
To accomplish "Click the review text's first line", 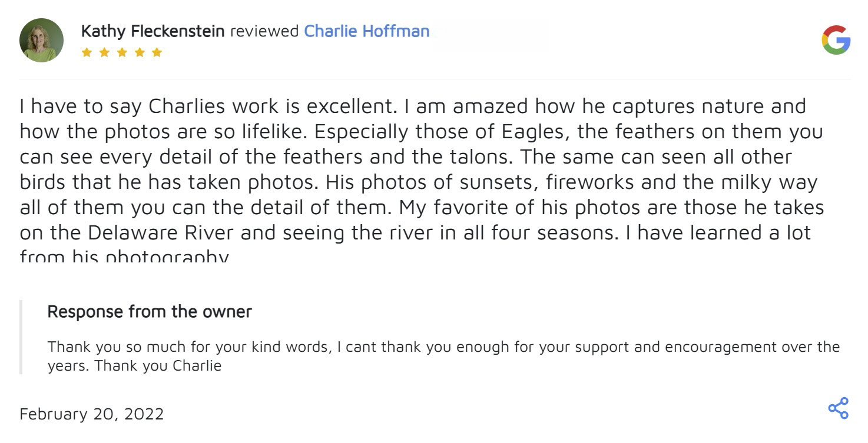I will tap(412, 106).
